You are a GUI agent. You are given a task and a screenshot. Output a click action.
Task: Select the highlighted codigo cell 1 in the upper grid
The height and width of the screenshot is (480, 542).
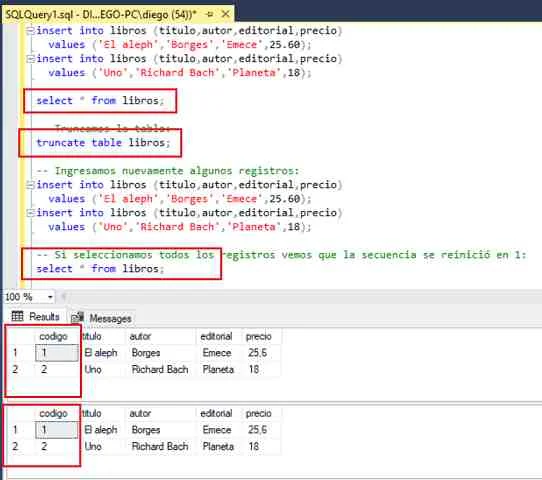pyautogui.click(x=57, y=353)
